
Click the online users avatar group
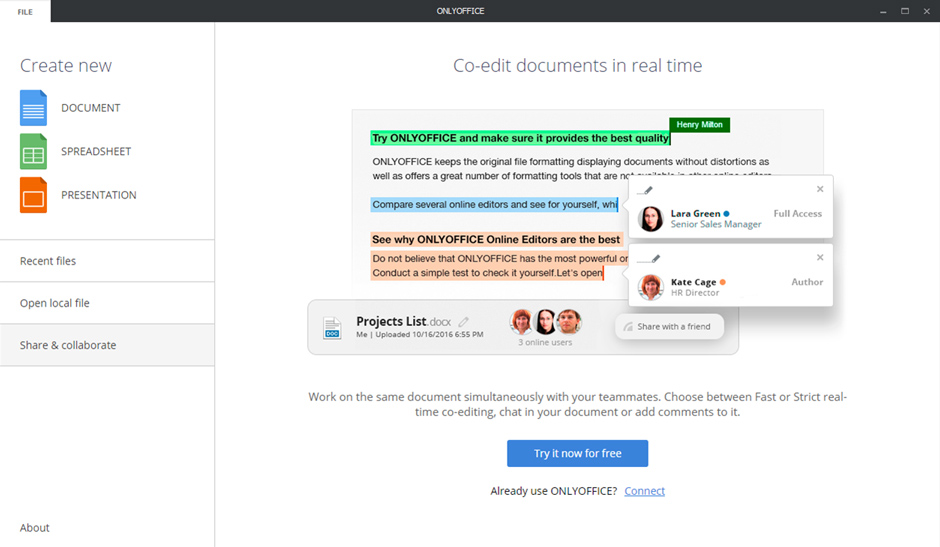pyautogui.click(x=545, y=322)
